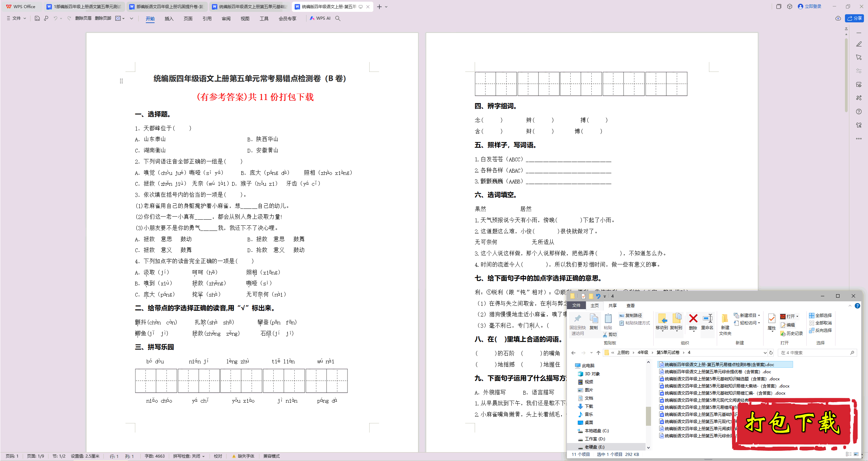Click 历史记录 in Explorer ribbon

[791, 334]
